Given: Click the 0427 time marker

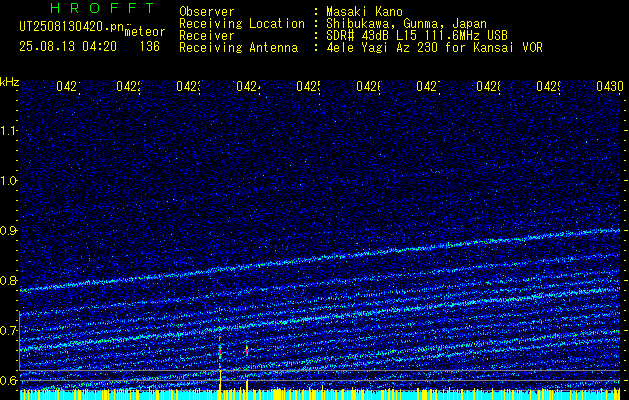Looking at the screenshot, I should (x=428, y=87).
